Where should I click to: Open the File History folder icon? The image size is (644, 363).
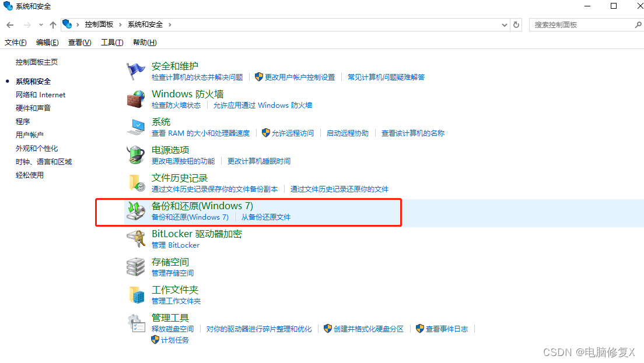pyautogui.click(x=136, y=183)
